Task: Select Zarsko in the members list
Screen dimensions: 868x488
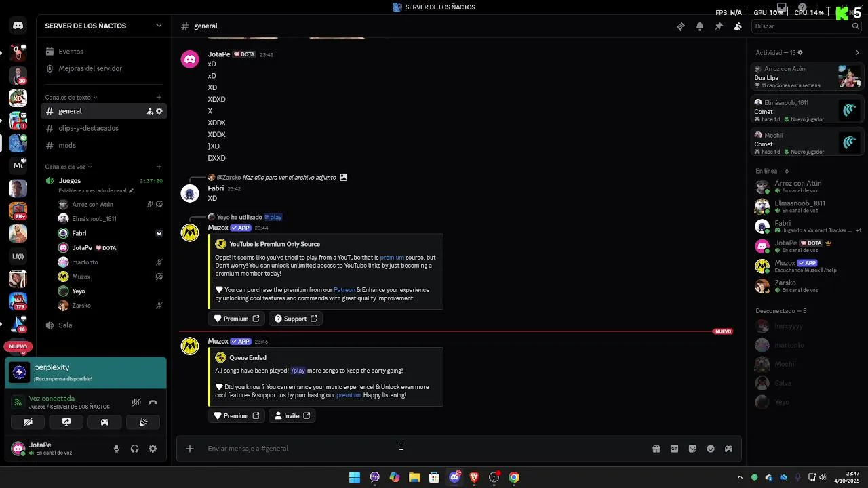Action: [807, 286]
